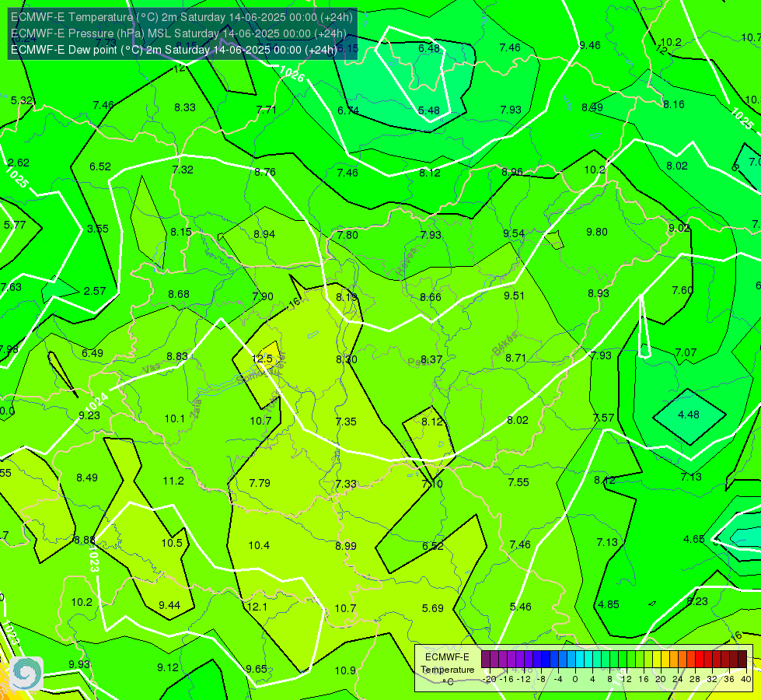Click the 5.48 dew point value
Image resolution: width=761 pixels, height=700 pixels.
[x=429, y=110]
